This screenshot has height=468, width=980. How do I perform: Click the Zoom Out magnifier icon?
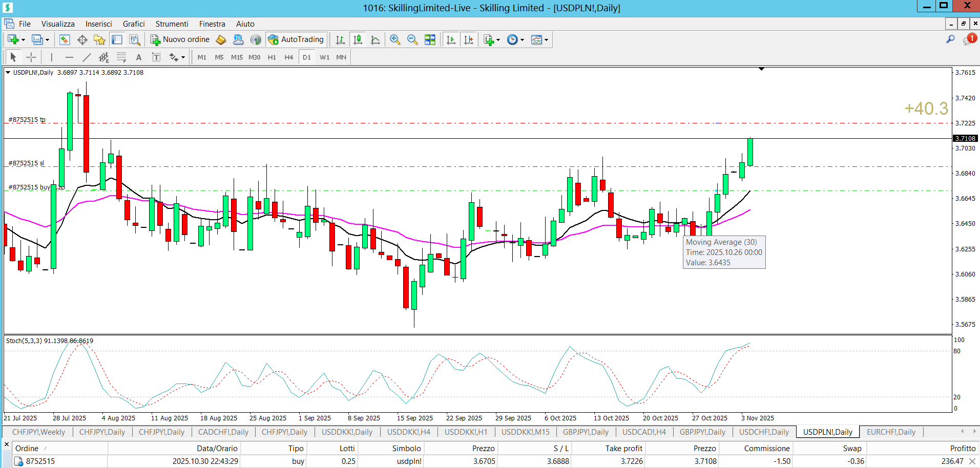412,39
